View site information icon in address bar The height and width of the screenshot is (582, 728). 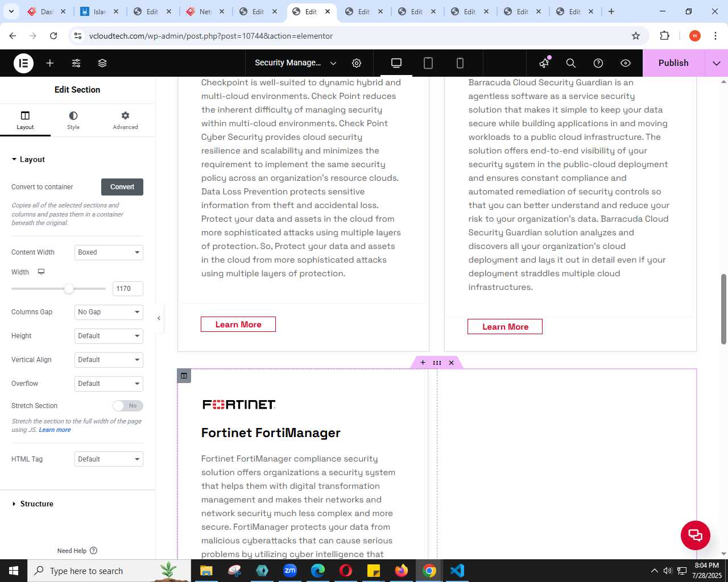(78, 36)
